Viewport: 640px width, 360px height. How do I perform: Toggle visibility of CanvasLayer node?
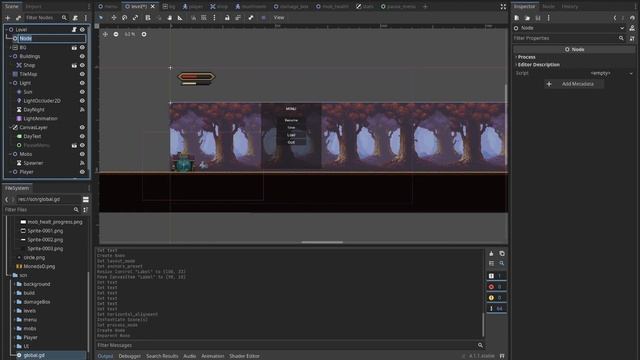tap(82, 127)
